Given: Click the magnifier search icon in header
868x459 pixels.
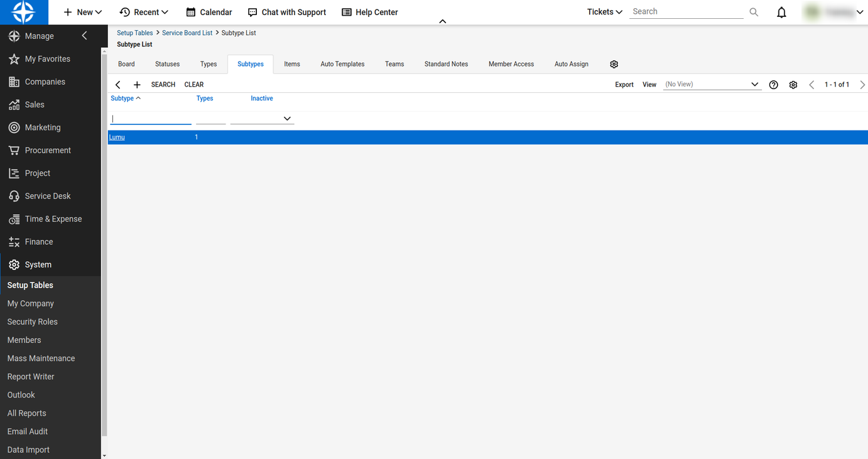Looking at the screenshot, I should click(x=754, y=12).
